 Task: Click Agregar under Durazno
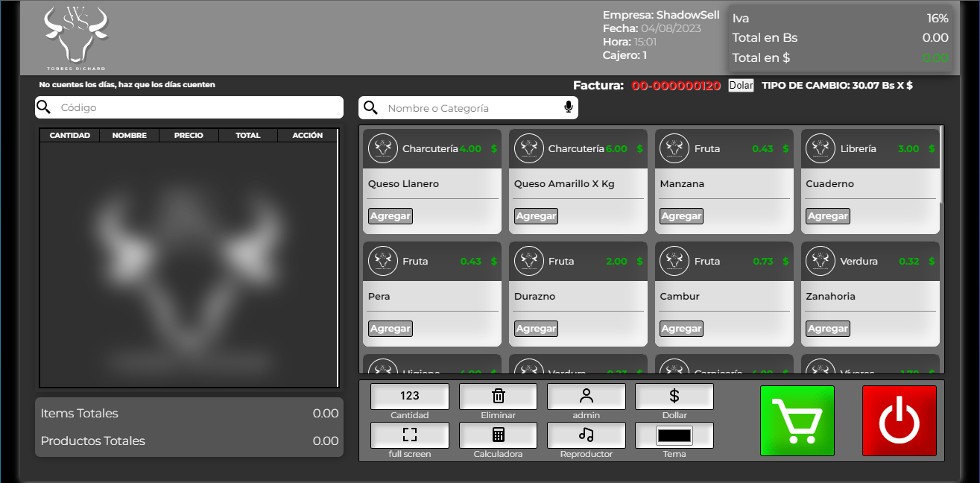[536, 329]
